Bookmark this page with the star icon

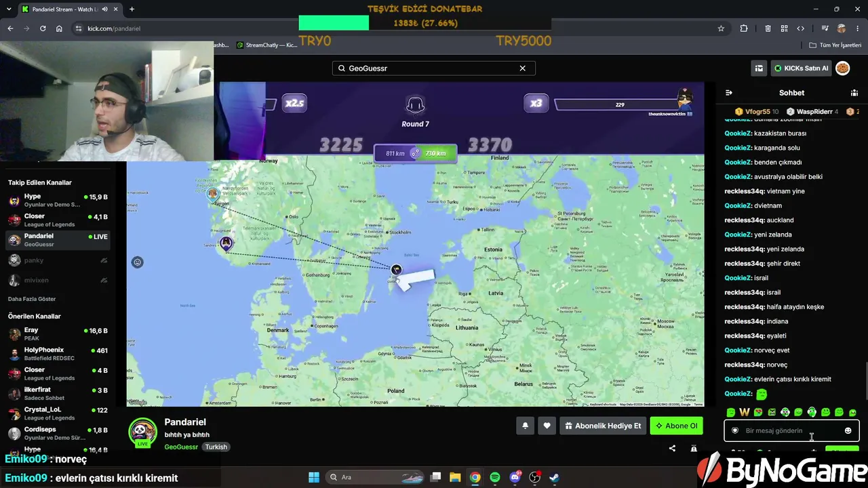[x=721, y=28]
